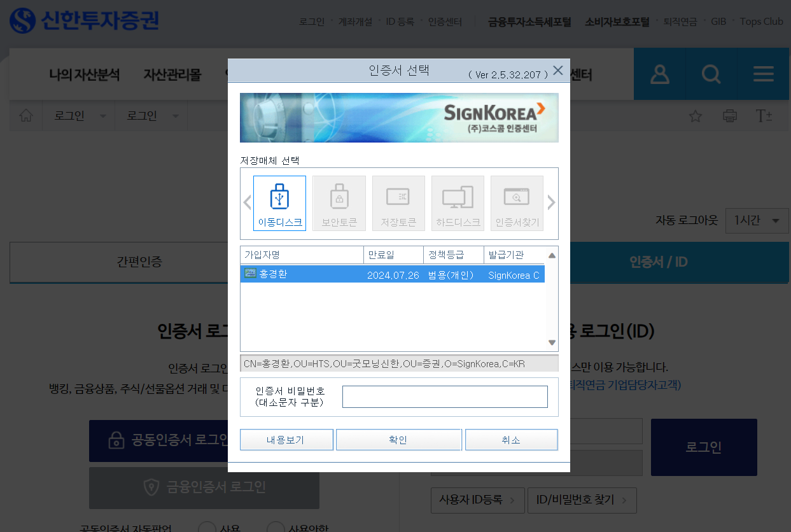
Task: Click the dark blue 로그인 button
Action: (x=704, y=447)
